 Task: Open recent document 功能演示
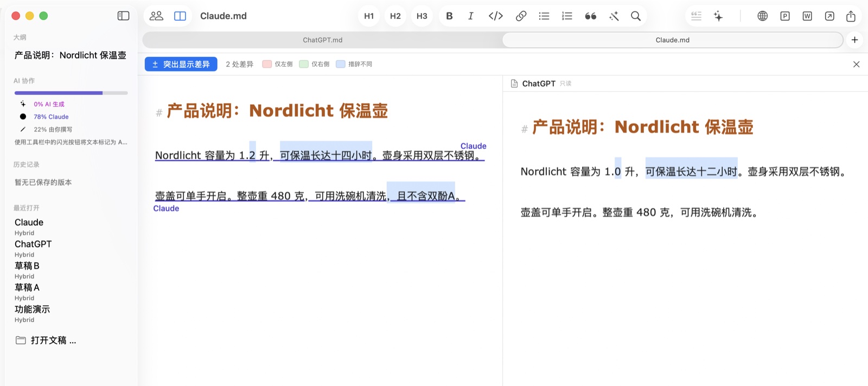pyautogui.click(x=32, y=309)
